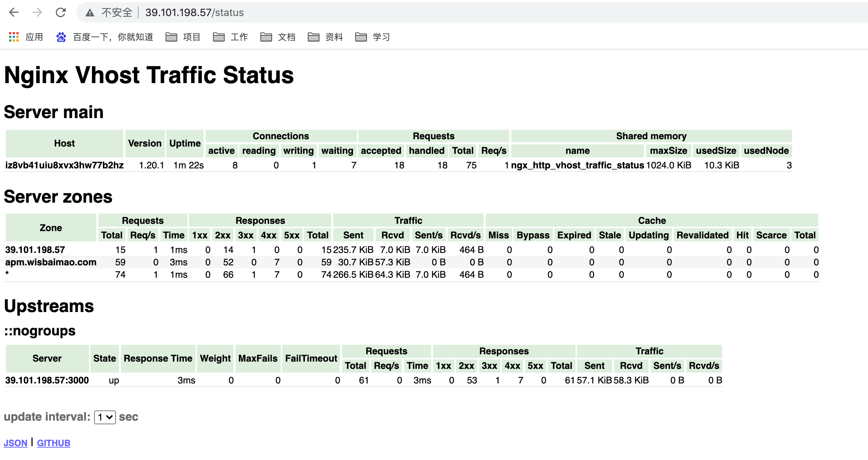Open the Baidu paw bookmark
Image resolution: width=868 pixels, height=460 pixels.
(x=61, y=37)
